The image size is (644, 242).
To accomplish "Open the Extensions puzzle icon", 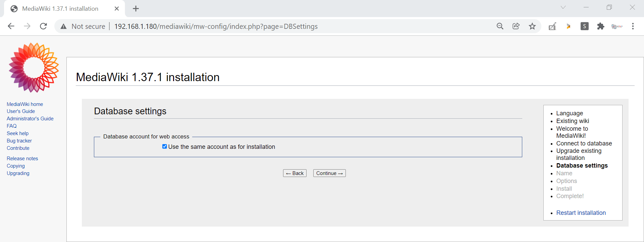I will (x=600, y=26).
